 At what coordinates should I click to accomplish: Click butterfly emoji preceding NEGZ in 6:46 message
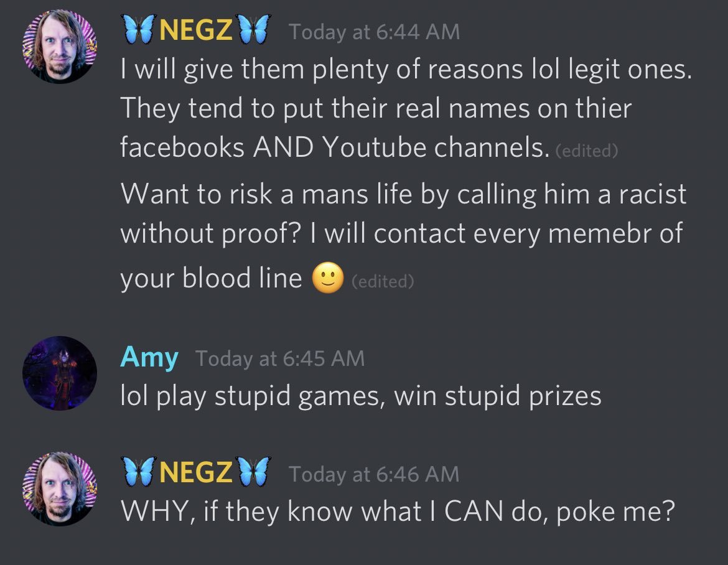tap(138, 472)
